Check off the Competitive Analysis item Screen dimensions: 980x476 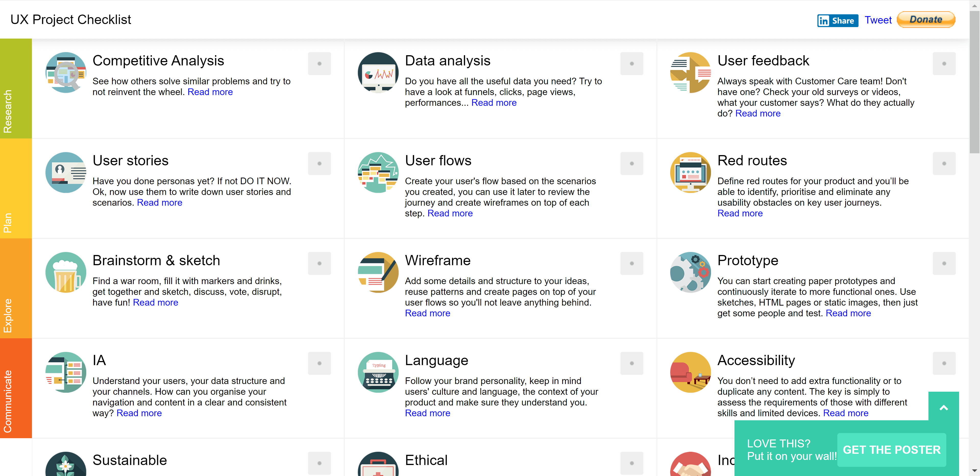319,64
